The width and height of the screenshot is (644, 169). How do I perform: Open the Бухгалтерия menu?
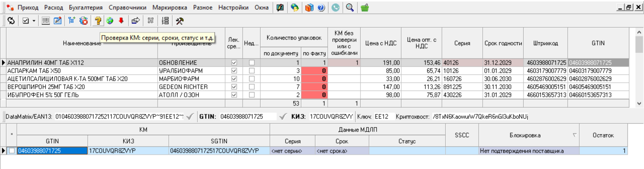pyautogui.click(x=86, y=7)
